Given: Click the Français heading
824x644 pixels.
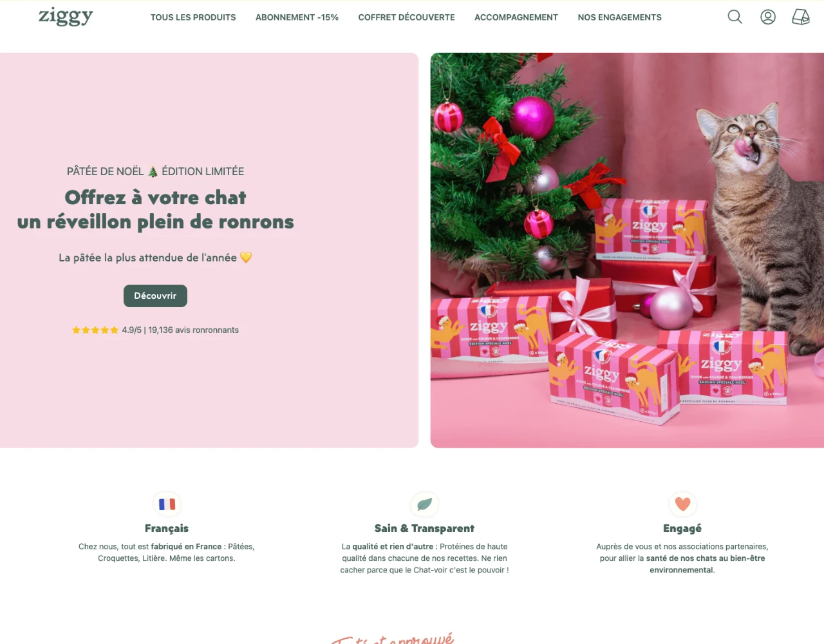Looking at the screenshot, I should click(167, 528).
